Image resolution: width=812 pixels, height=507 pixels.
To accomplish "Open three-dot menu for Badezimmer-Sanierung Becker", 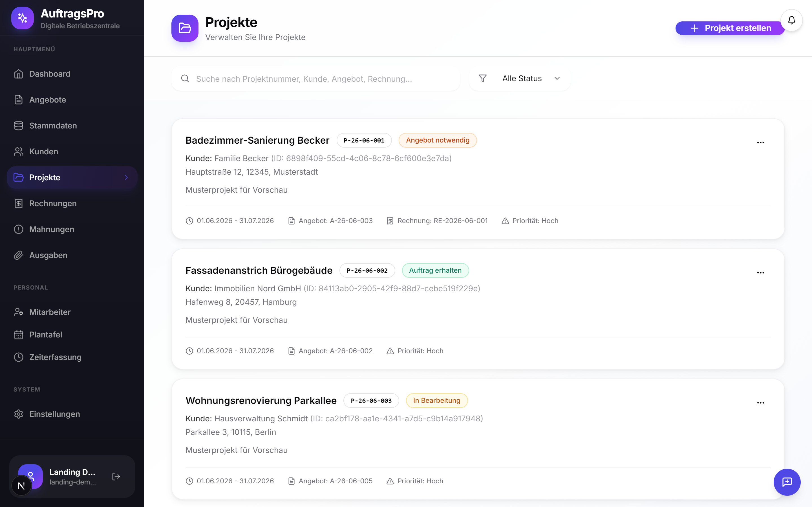I will pyautogui.click(x=760, y=143).
